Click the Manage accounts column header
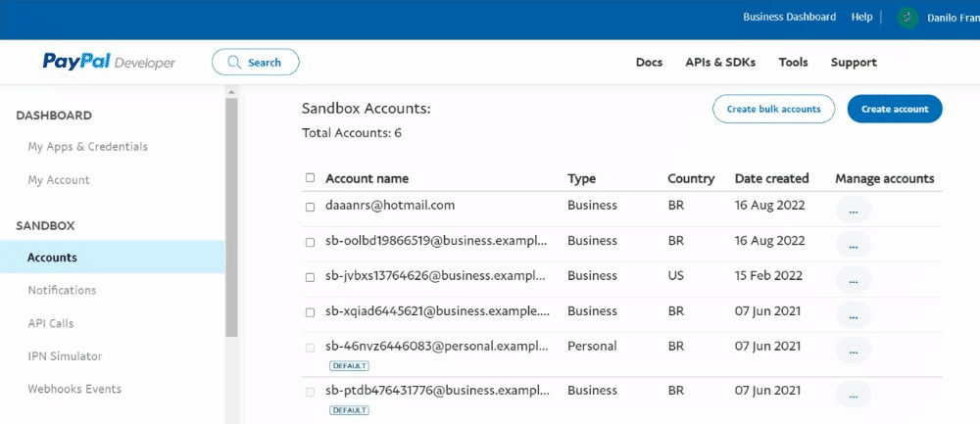Screen dimensions: 980x424 tap(884, 178)
